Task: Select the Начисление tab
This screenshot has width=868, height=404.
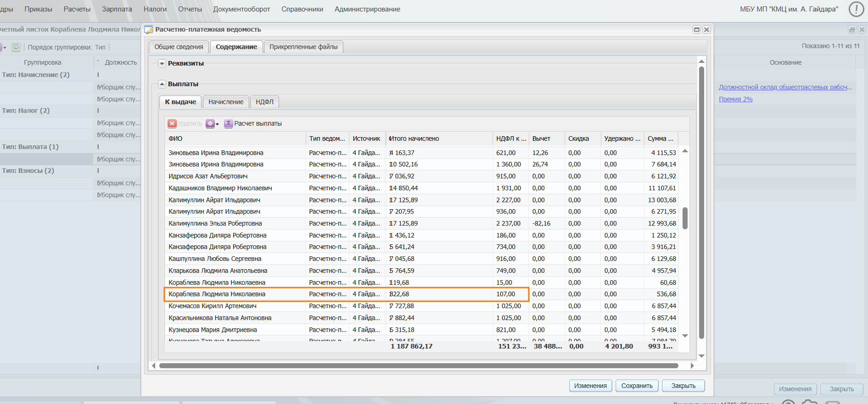Action: (x=226, y=102)
